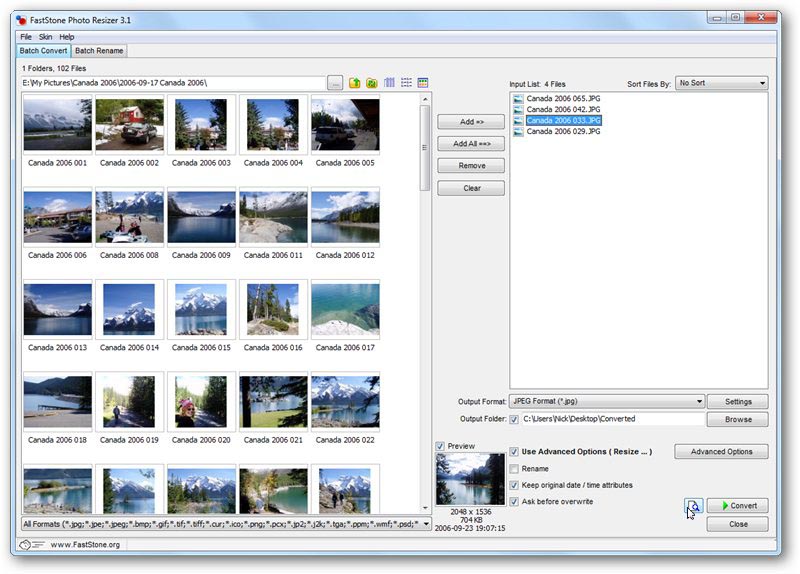Open the Skin menu
800x574 pixels.
46,37
